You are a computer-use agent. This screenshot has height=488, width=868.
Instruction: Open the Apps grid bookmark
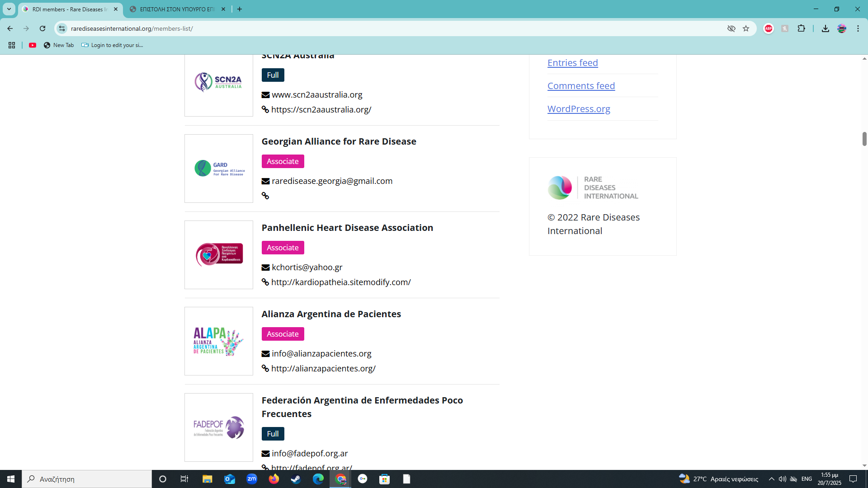(x=12, y=45)
